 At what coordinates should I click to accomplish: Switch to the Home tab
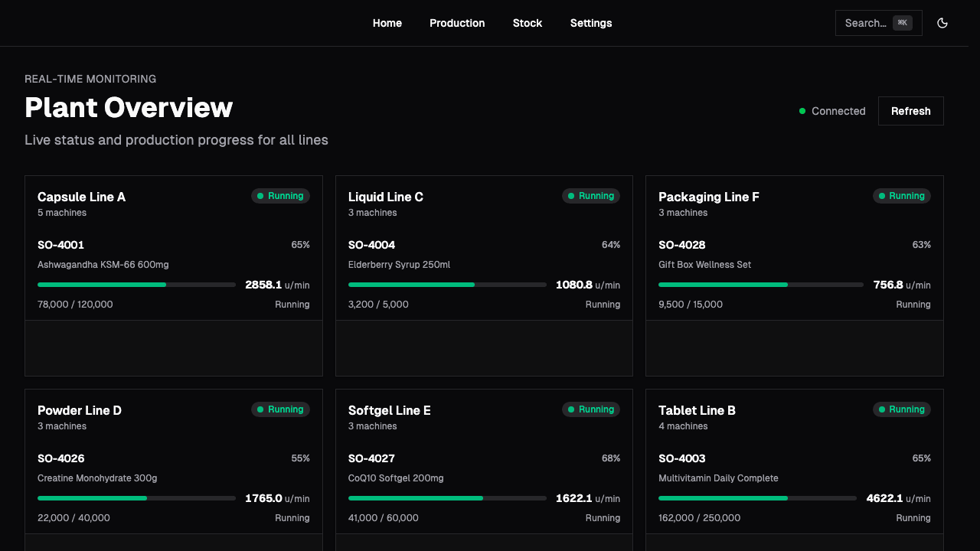point(387,23)
